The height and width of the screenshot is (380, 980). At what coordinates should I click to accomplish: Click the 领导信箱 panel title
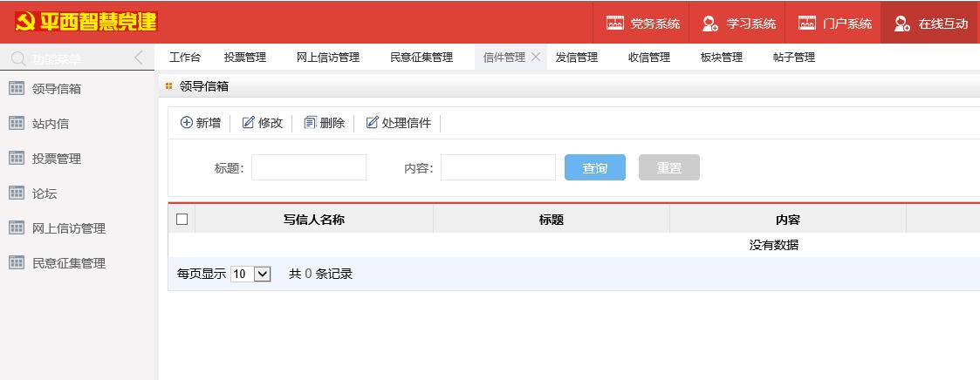click(x=203, y=87)
